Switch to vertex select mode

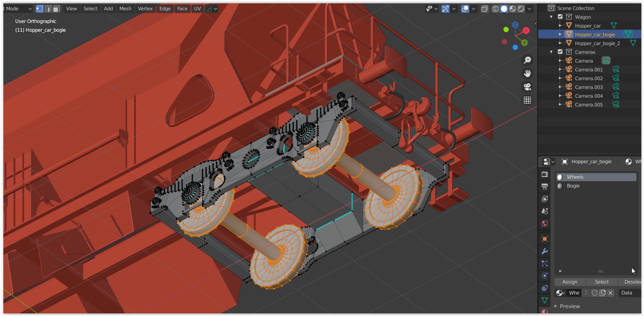click(x=39, y=9)
